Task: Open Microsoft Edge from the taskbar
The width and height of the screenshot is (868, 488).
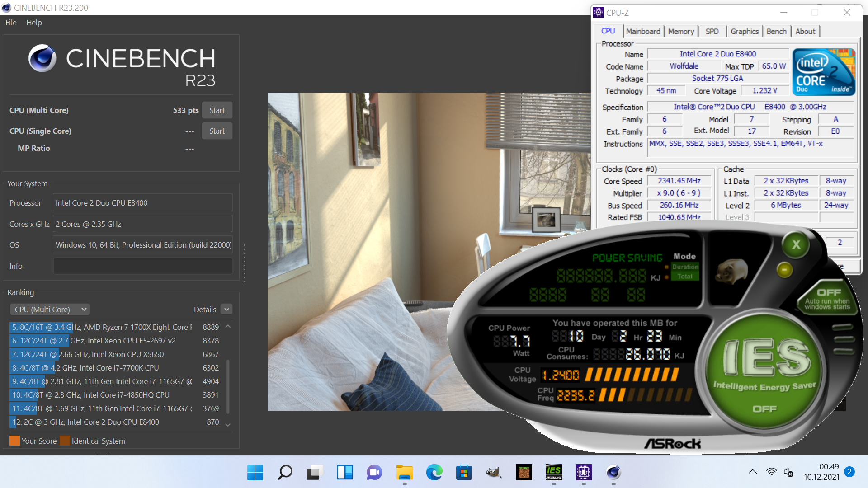Action: tap(434, 473)
